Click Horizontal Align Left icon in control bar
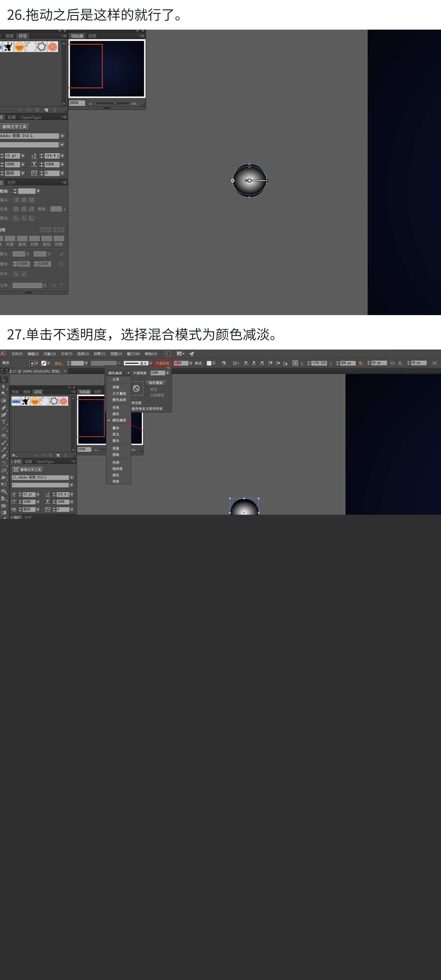The height and width of the screenshot is (980, 441). (246, 363)
